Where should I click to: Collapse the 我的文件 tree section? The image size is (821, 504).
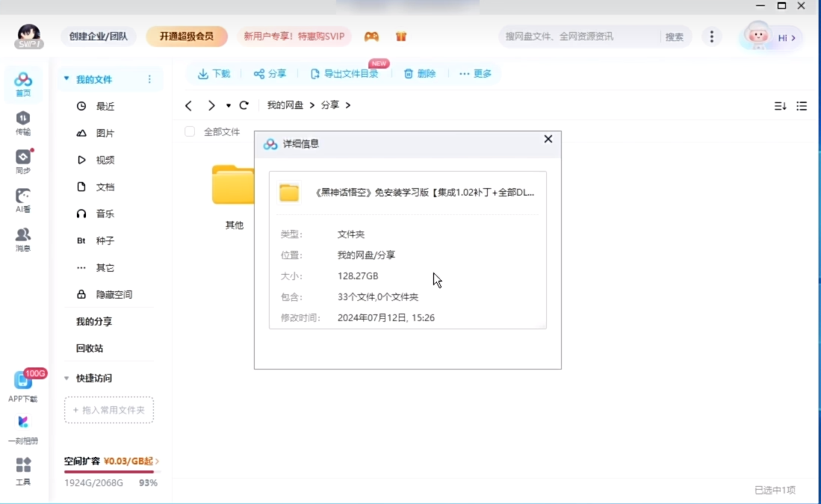tap(66, 79)
